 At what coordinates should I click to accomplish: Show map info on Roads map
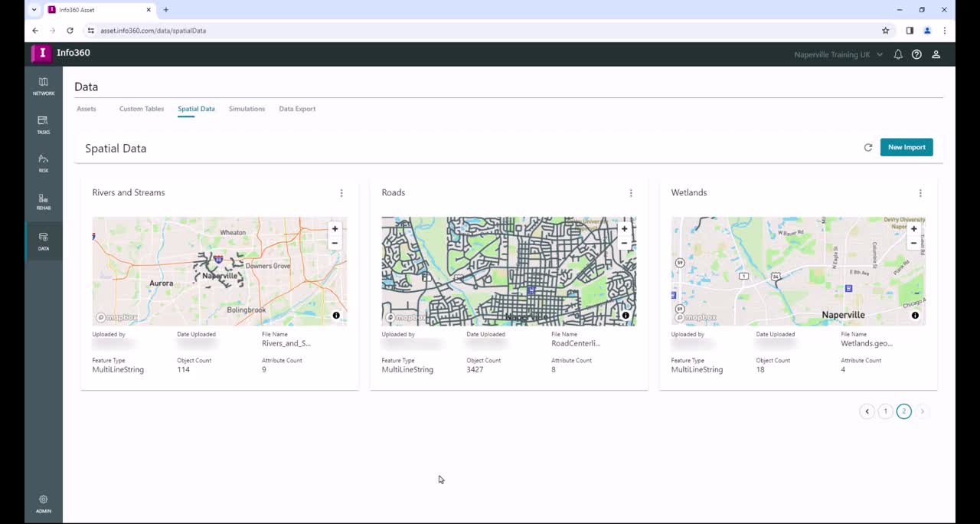point(626,316)
